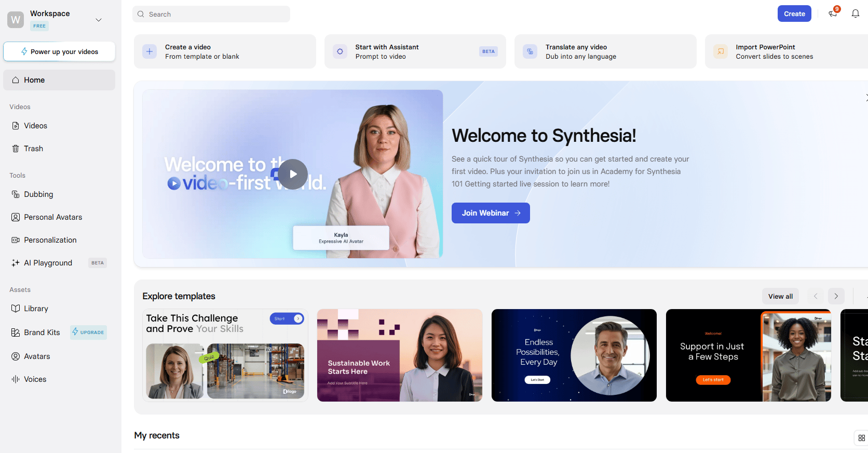Click the FREE plan badge under Workspace
Image resolution: width=868 pixels, height=453 pixels.
tap(39, 26)
